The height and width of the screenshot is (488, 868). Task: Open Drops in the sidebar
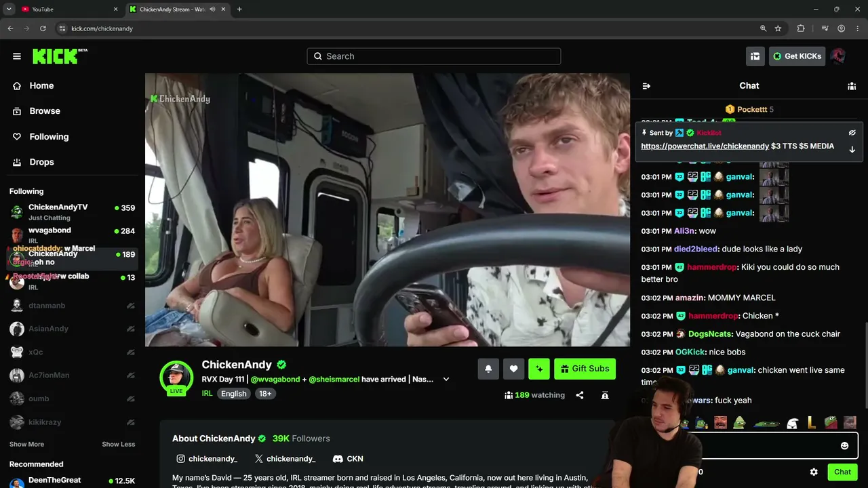pos(41,162)
